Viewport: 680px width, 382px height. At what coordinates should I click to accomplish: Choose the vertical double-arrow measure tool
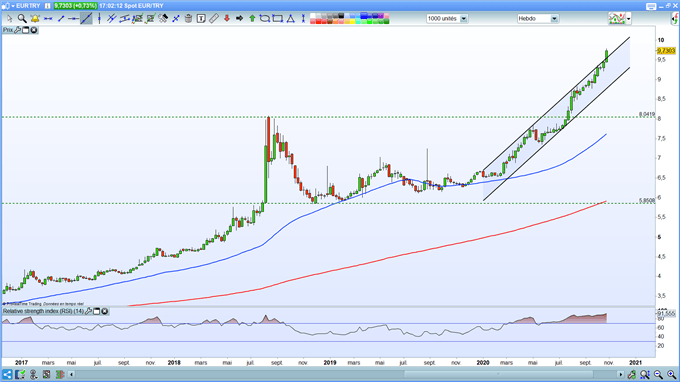click(303, 19)
